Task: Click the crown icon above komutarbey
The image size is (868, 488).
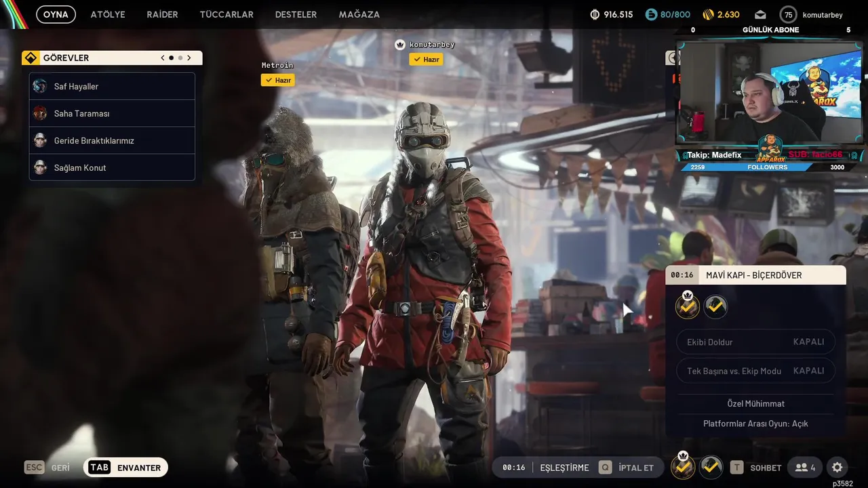Action: coord(400,45)
